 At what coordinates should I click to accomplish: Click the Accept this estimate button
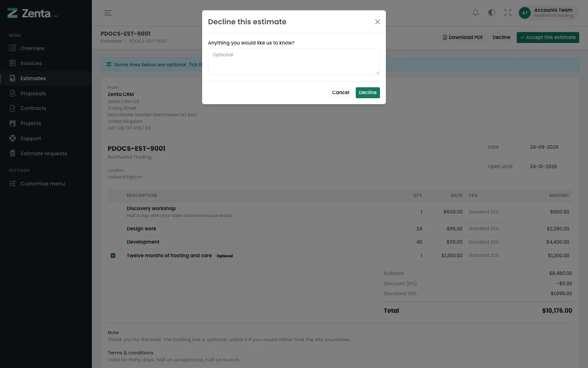pos(548,38)
